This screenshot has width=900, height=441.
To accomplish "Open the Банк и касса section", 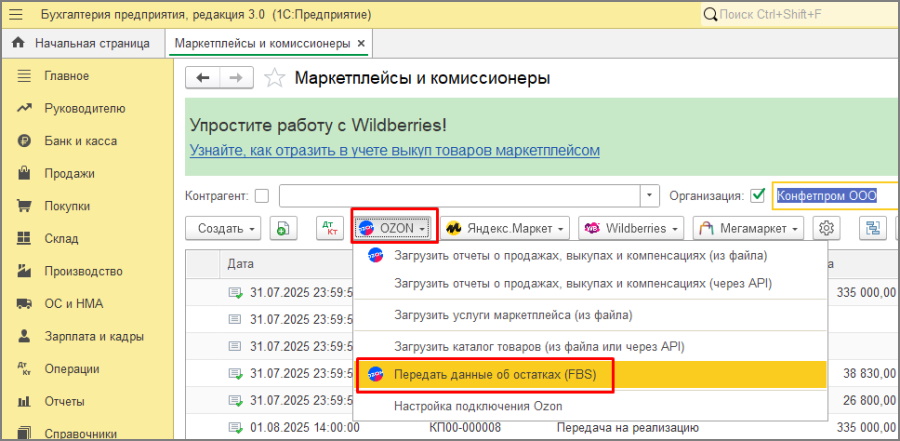I will [x=80, y=141].
